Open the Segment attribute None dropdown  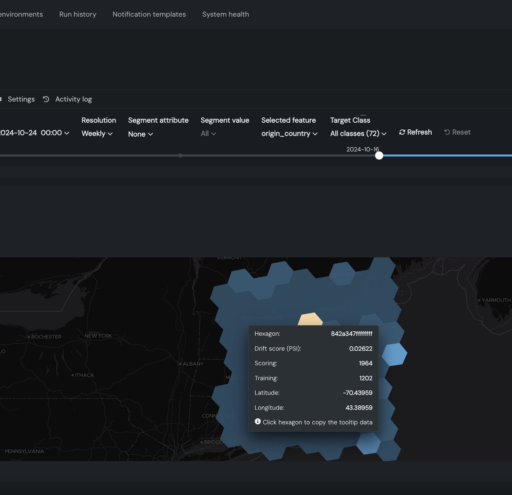point(140,134)
